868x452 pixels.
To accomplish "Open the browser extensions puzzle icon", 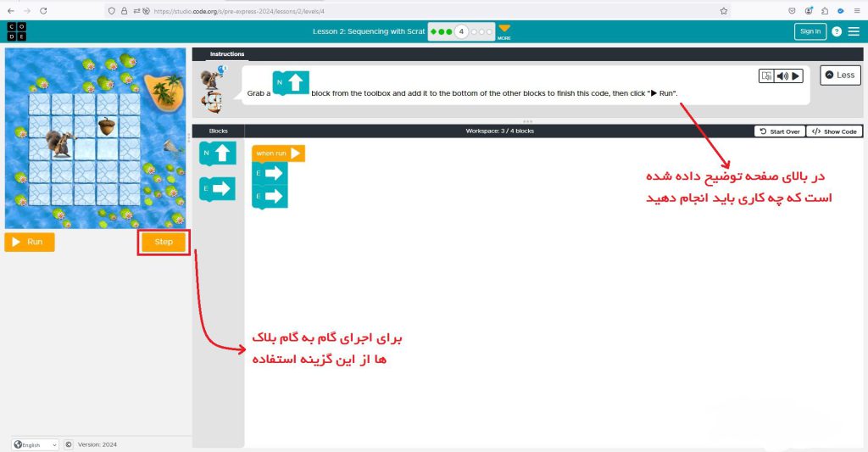I will pos(825,10).
